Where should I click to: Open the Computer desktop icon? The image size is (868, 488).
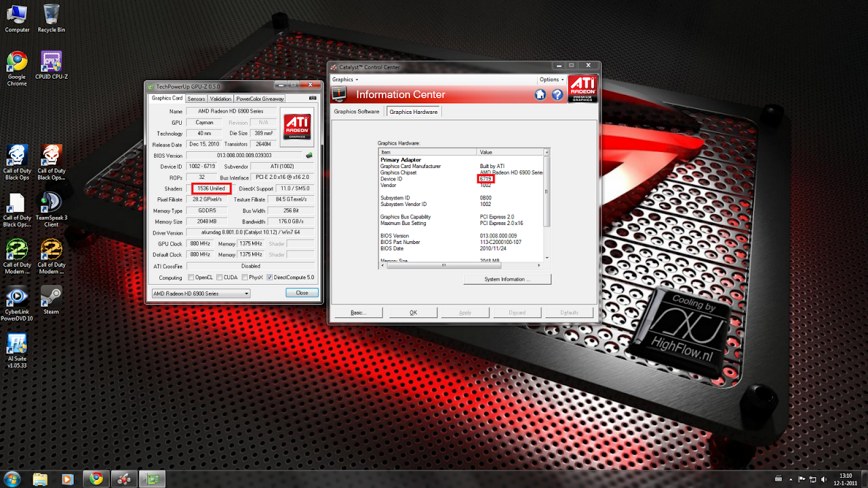tap(17, 18)
